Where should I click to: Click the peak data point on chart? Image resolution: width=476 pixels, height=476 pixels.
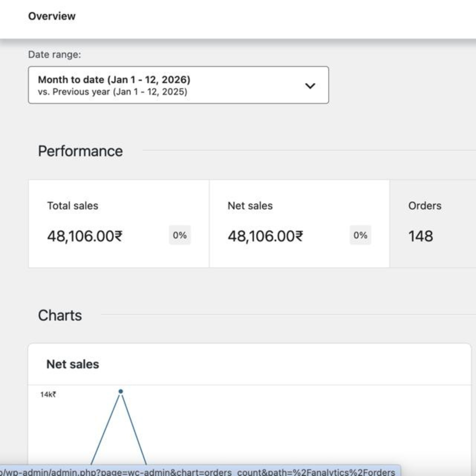121,391
